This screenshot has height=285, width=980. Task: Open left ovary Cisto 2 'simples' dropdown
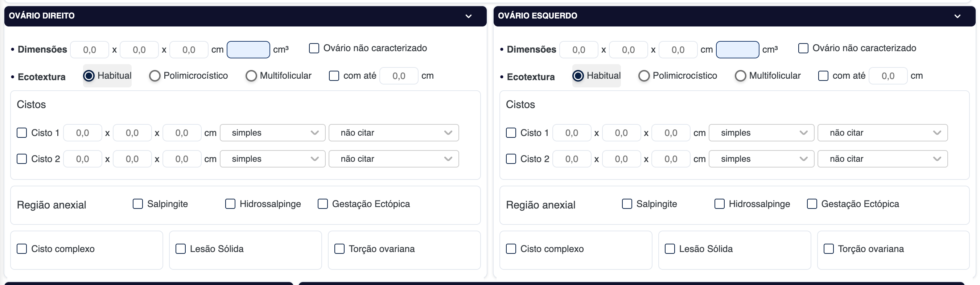[x=761, y=159]
